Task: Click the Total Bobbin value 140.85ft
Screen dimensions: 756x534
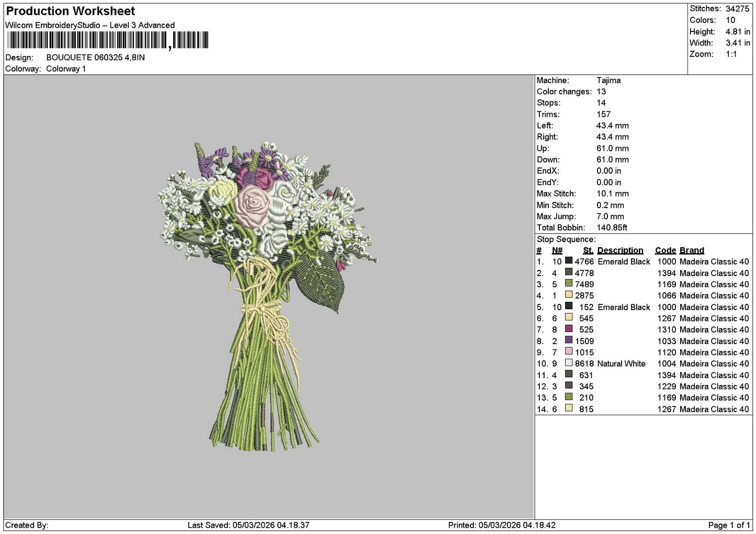Action: click(612, 228)
